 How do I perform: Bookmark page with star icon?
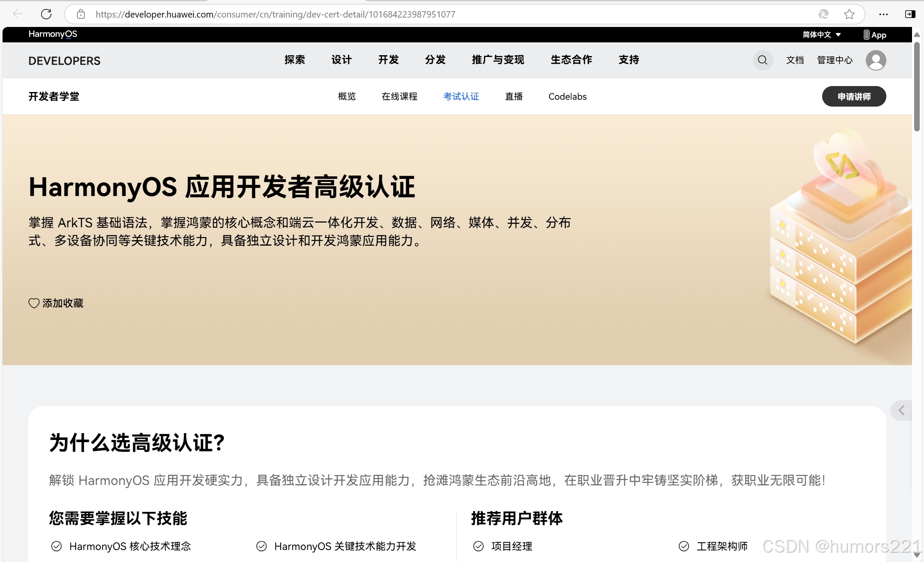coord(849,14)
